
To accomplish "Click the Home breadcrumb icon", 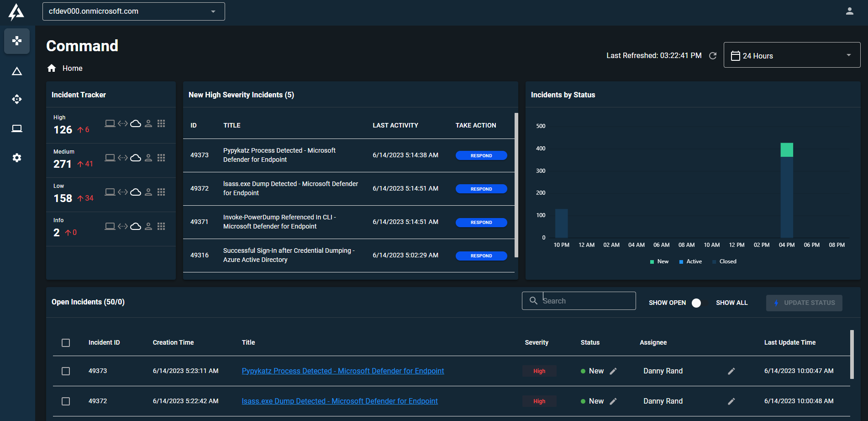I will pos(52,68).
